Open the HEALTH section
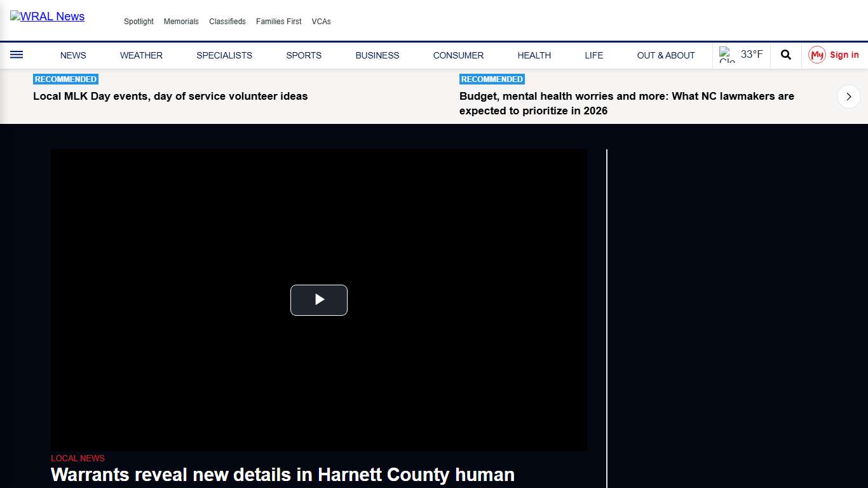The width and height of the screenshot is (868, 488). tap(534, 55)
